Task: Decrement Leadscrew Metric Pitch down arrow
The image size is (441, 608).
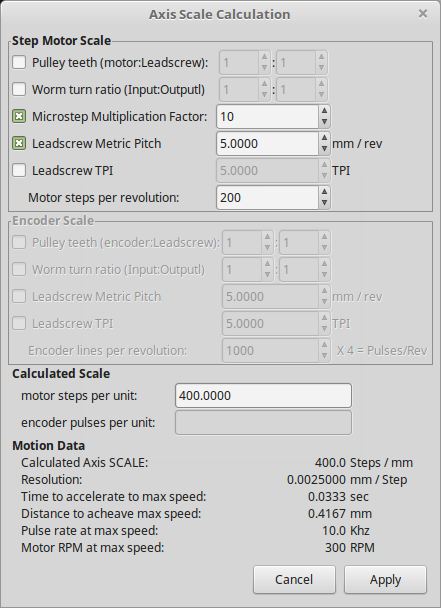Action: pyautogui.click(x=324, y=149)
